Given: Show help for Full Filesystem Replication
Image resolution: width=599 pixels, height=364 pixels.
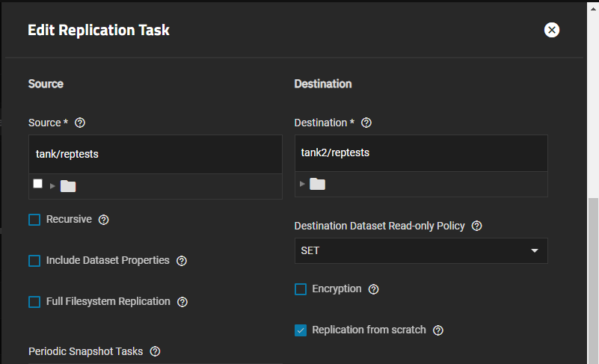Looking at the screenshot, I should [182, 302].
